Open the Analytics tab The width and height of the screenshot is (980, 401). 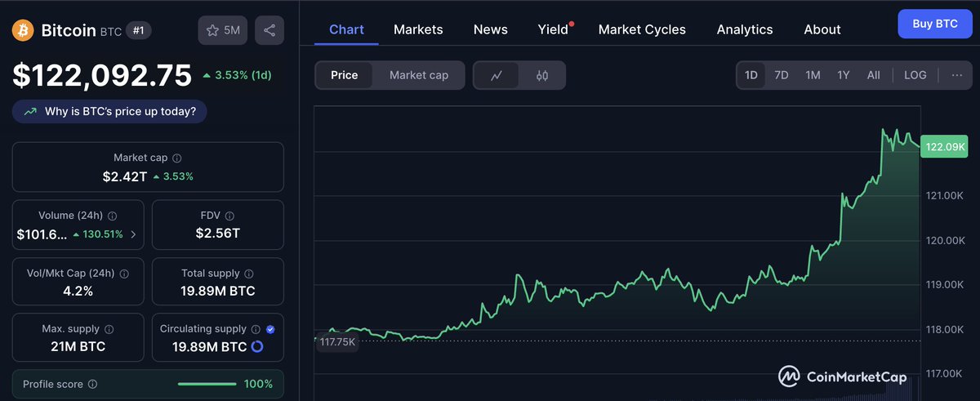tap(745, 29)
